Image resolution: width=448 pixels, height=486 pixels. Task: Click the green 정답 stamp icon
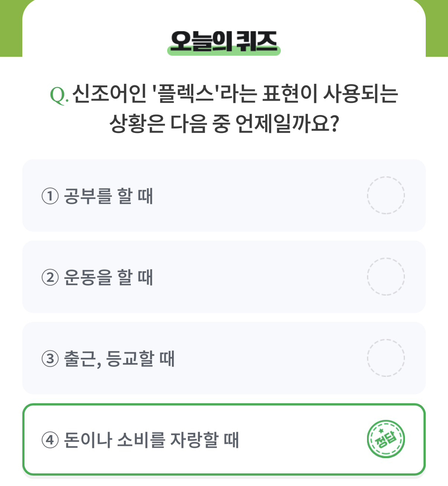tap(386, 439)
